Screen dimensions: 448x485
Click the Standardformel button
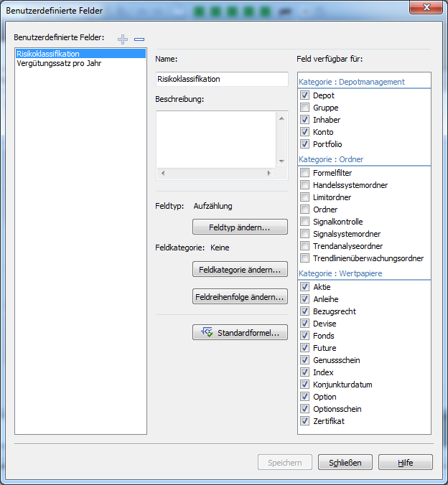point(240,333)
